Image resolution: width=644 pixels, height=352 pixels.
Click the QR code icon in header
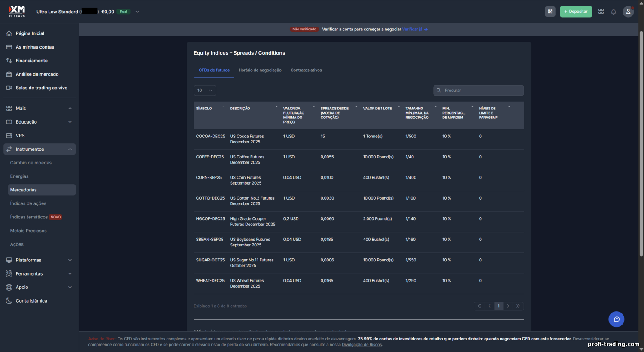pyautogui.click(x=550, y=12)
